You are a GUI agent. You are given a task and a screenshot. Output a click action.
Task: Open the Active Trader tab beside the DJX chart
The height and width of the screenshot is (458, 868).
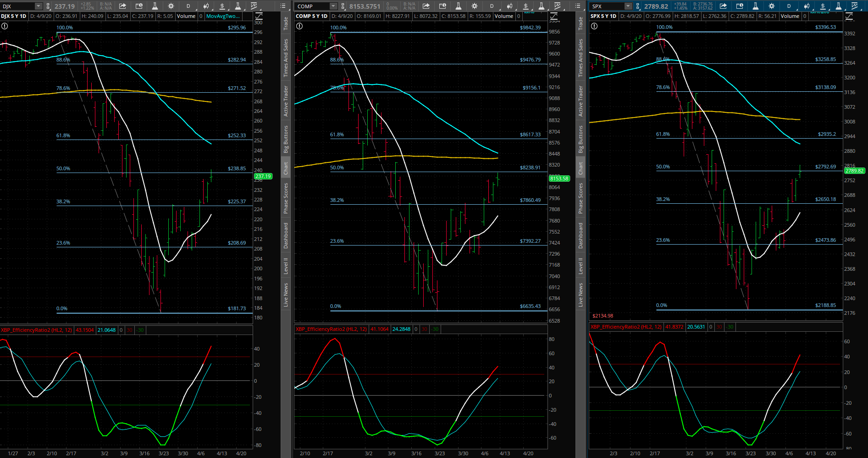click(x=286, y=101)
